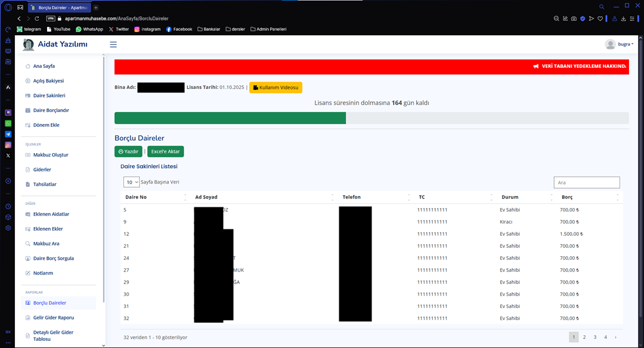644x348 pixels.
Task: Sort the table by Borç column
Action: coord(587,197)
